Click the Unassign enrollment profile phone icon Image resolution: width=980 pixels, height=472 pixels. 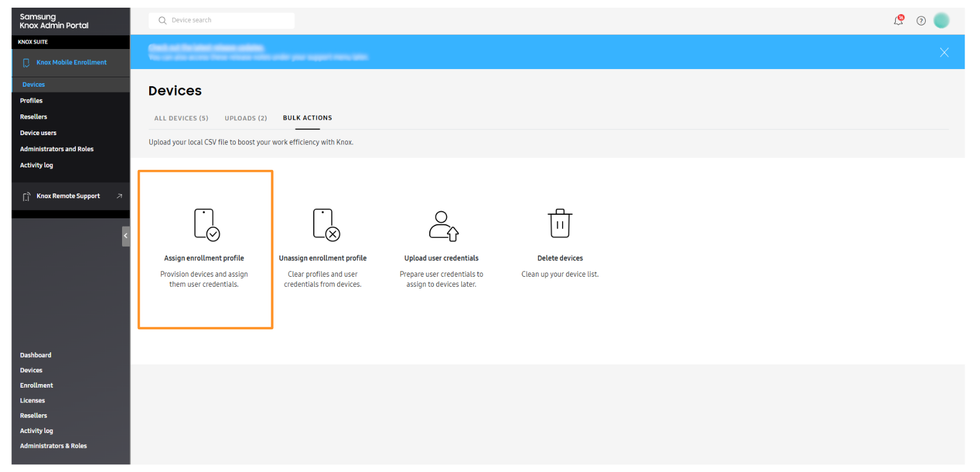tap(326, 225)
